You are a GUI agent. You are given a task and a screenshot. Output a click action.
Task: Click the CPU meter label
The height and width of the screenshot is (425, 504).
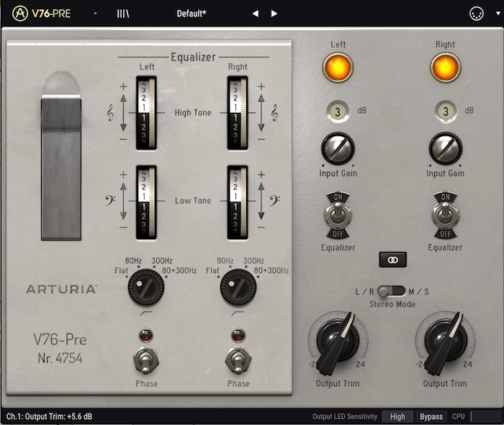click(x=459, y=416)
